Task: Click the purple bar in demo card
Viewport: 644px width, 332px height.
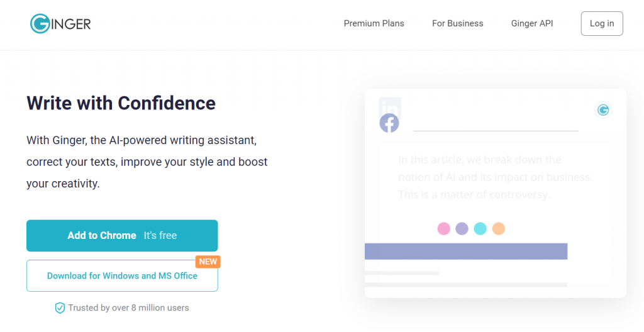Action: (x=466, y=251)
